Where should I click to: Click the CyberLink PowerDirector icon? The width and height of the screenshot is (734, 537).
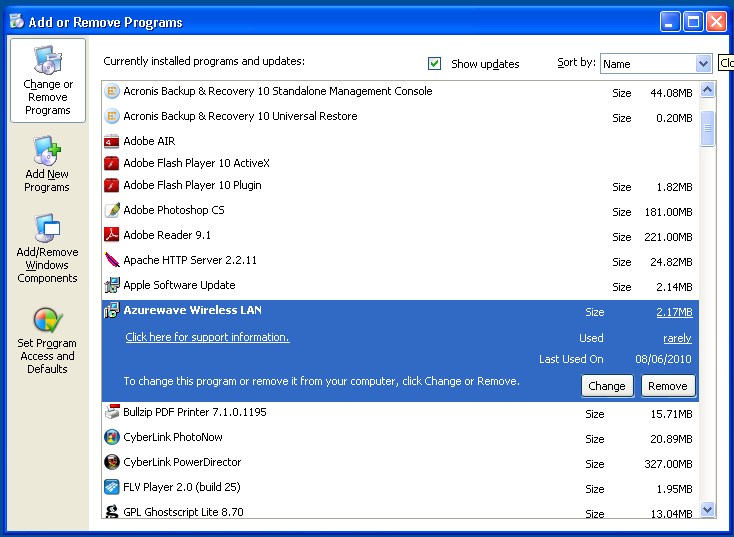click(111, 462)
